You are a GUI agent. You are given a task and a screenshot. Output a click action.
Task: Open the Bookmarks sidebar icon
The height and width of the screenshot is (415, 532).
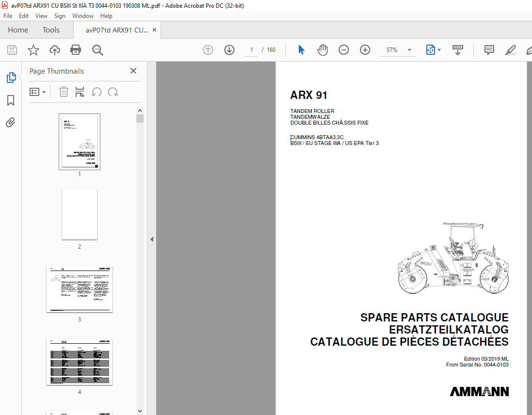[11, 100]
